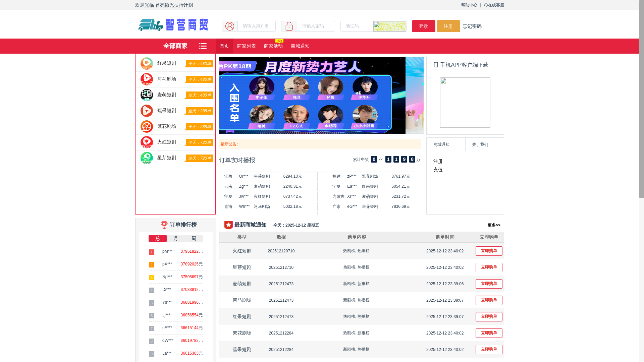Click 立即购单 for 河马剧场 row

489,300
